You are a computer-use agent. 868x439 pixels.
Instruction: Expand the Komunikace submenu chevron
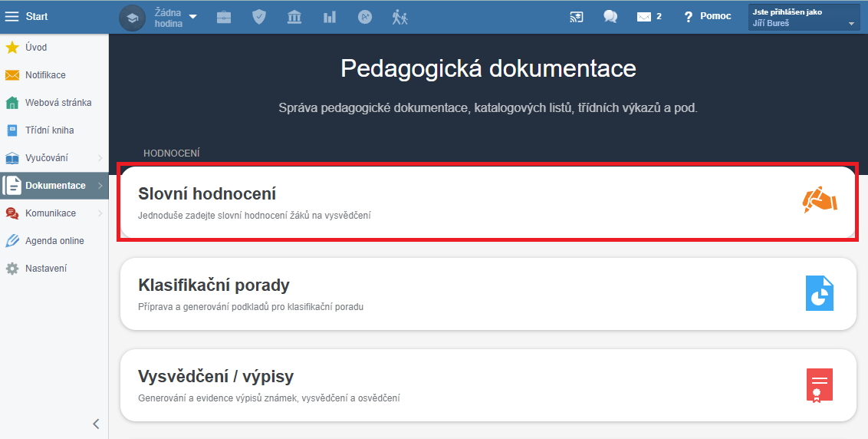tap(100, 213)
